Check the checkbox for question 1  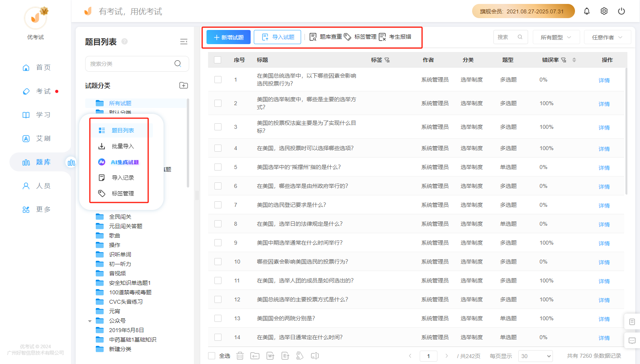coord(218,80)
